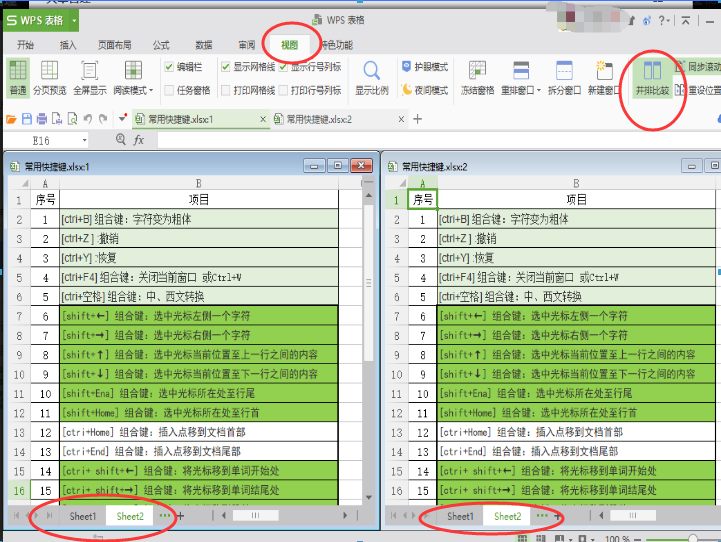This screenshot has width=721, height=542.
Task: Enable the 任务窗格 task pane checkbox
Action: point(170,90)
